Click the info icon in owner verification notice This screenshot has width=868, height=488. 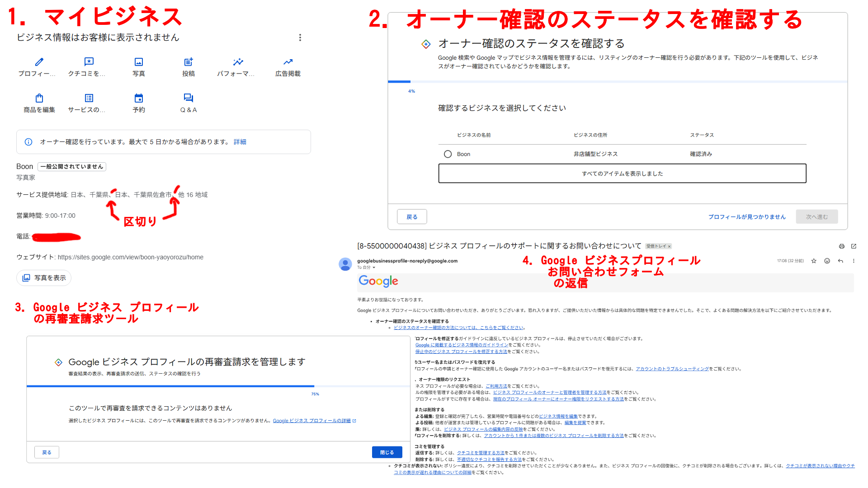pos(28,142)
